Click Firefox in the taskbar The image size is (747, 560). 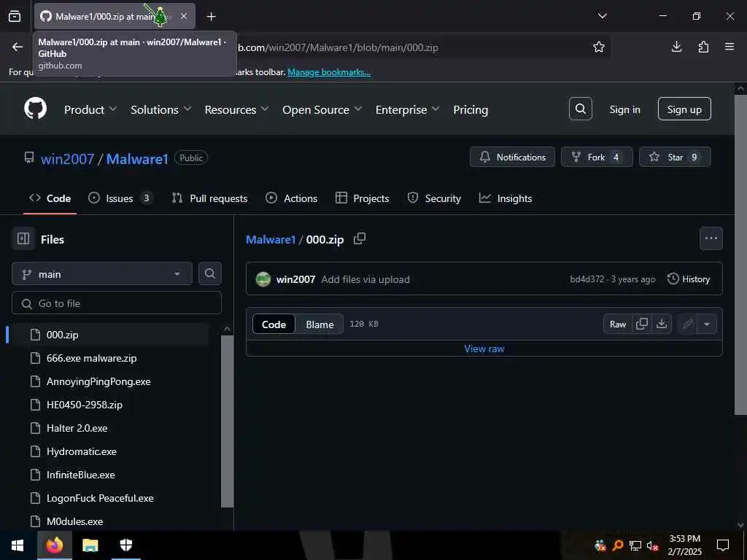point(54,545)
